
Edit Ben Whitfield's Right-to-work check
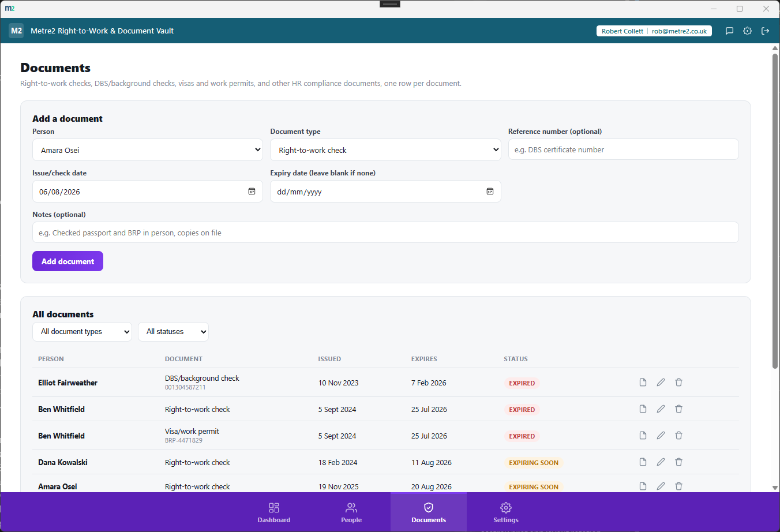pyautogui.click(x=661, y=409)
